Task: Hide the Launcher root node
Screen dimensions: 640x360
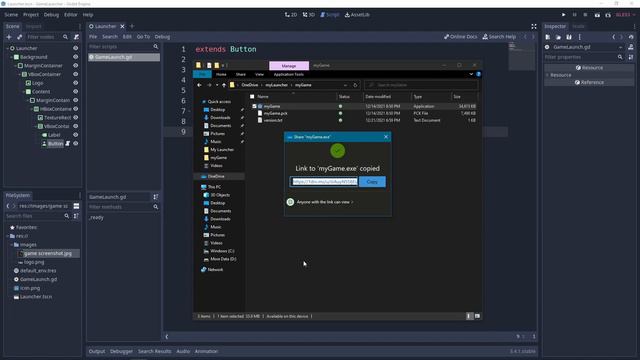Action: tap(76, 48)
